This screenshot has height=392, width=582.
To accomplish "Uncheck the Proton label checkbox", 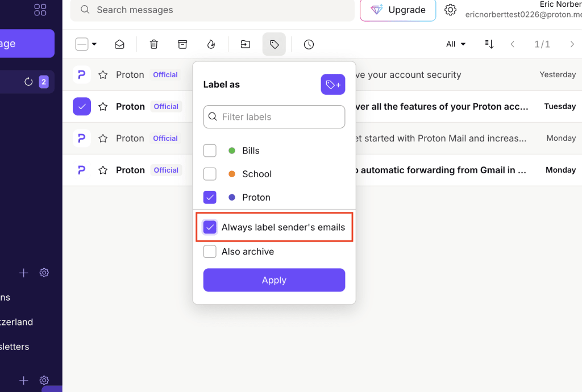I will tap(210, 197).
